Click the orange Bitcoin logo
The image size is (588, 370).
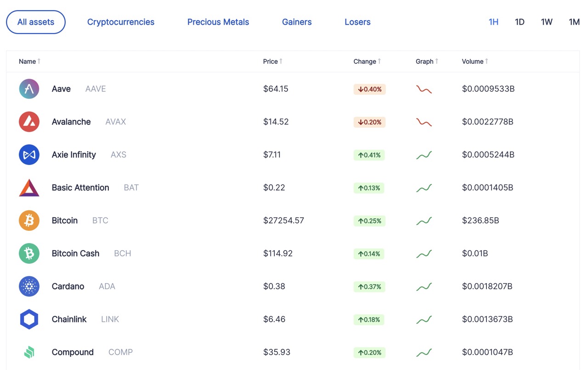[x=29, y=221]
